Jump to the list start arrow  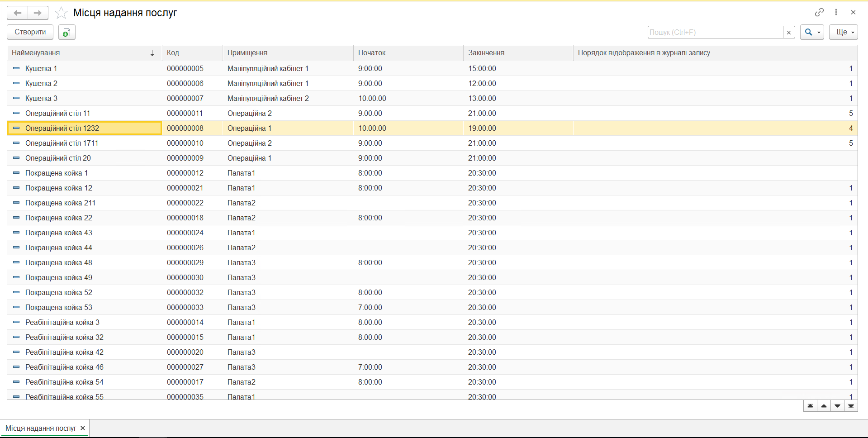click(810, 406)
